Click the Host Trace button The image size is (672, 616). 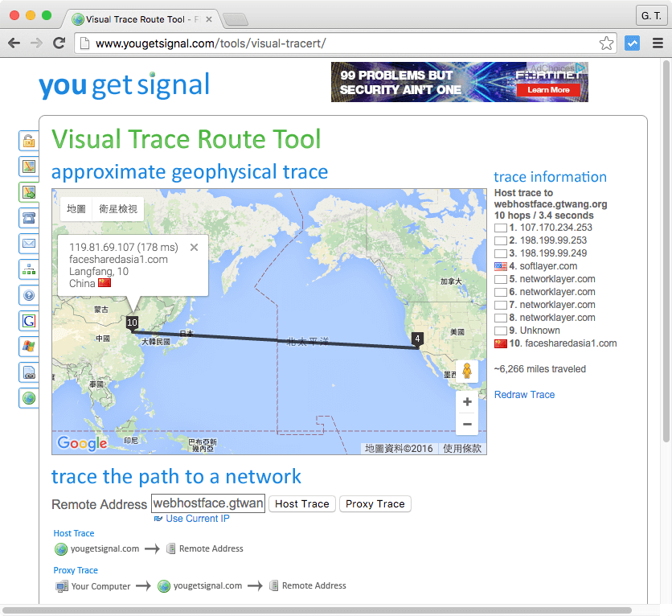(x=301, y=504)
